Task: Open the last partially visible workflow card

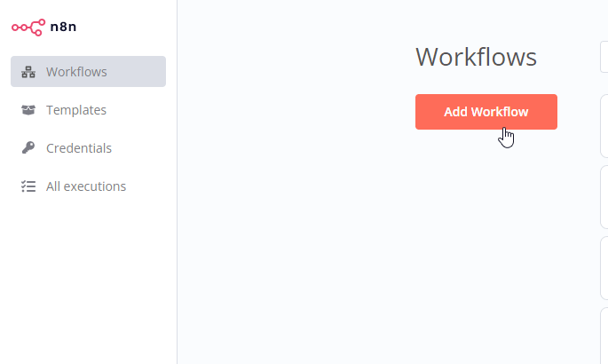Action: click(604, 336)
